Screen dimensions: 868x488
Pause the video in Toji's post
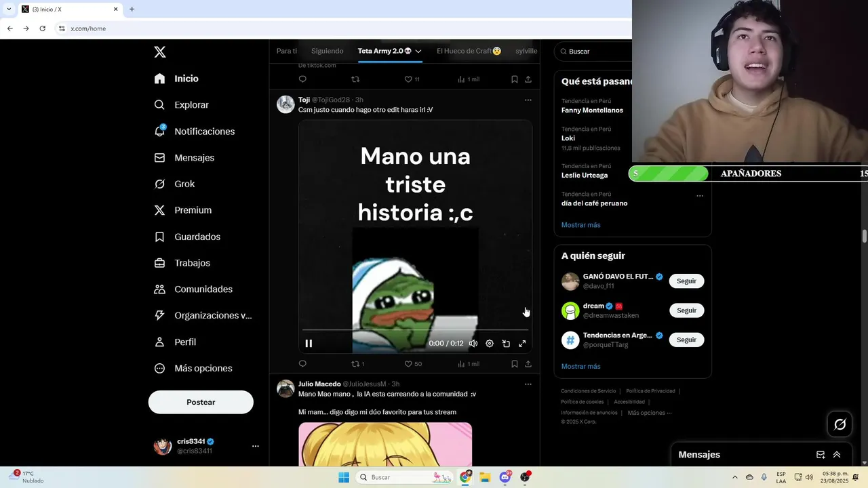point(309,344)
